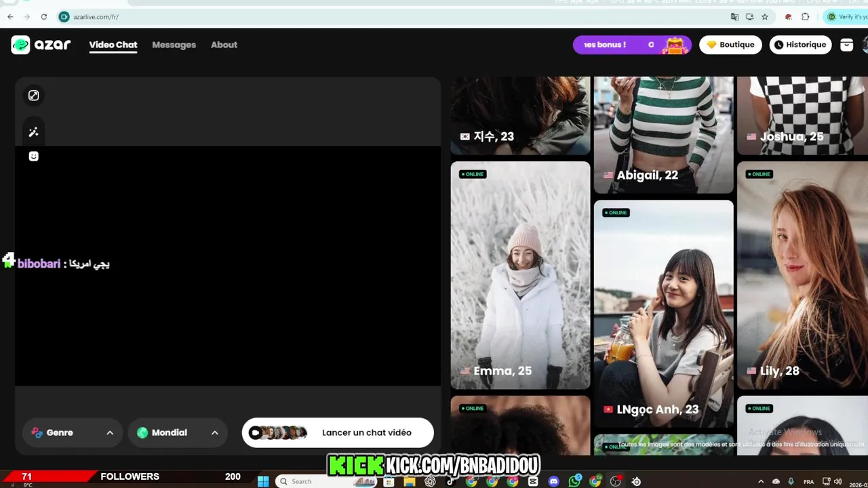The width and height of the screenshot is (868, 488).
Task: Expand the Mondial region dropdown
Action: coord(178,432)
